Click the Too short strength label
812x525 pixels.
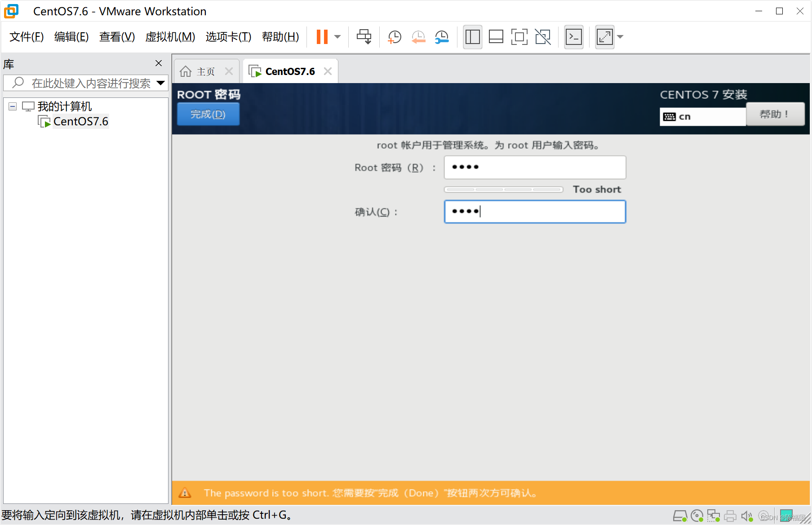597,190
